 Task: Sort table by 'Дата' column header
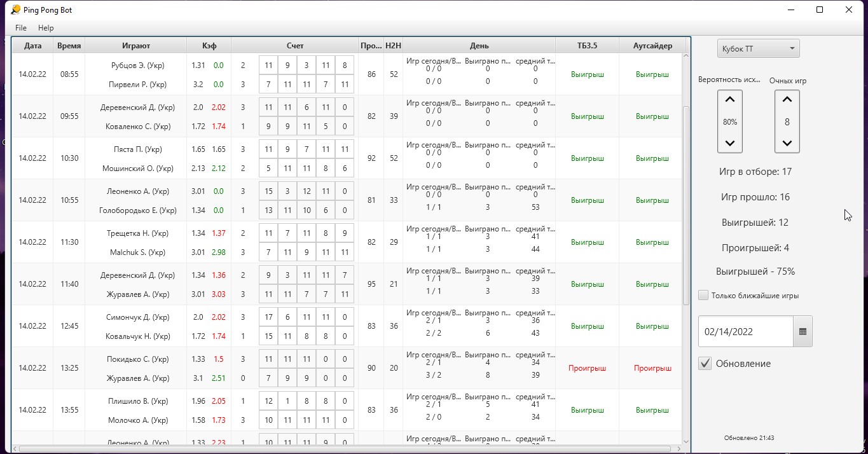coord(32,46)
